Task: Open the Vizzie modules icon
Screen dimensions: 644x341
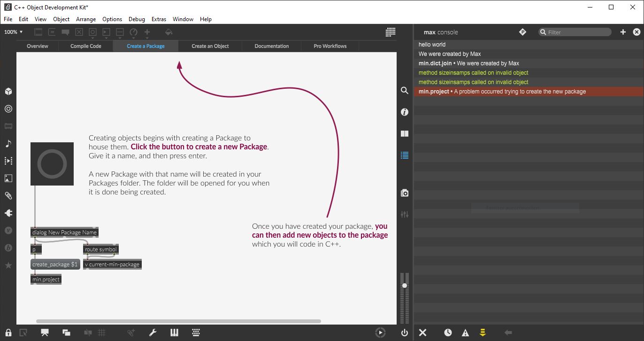Action: (x=8, y=230)
